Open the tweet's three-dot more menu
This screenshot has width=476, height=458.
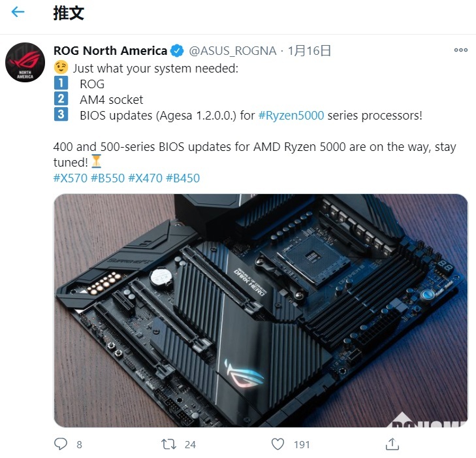click(x=460, y=50)
